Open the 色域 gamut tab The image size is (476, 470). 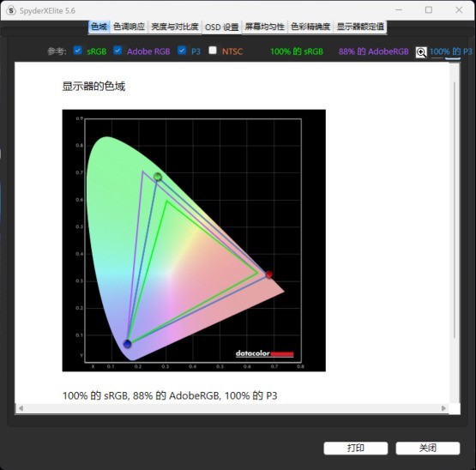click(x=99, y=27)
